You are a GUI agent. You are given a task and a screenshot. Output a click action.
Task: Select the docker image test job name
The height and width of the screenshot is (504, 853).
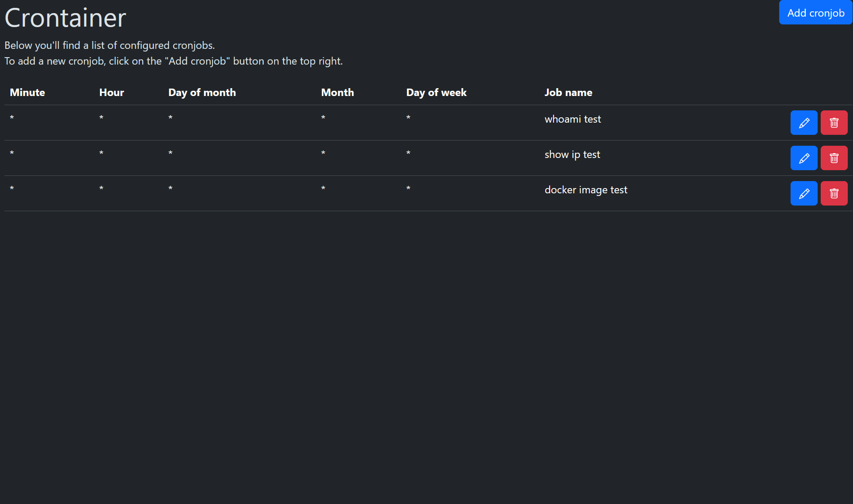point(586,190)
